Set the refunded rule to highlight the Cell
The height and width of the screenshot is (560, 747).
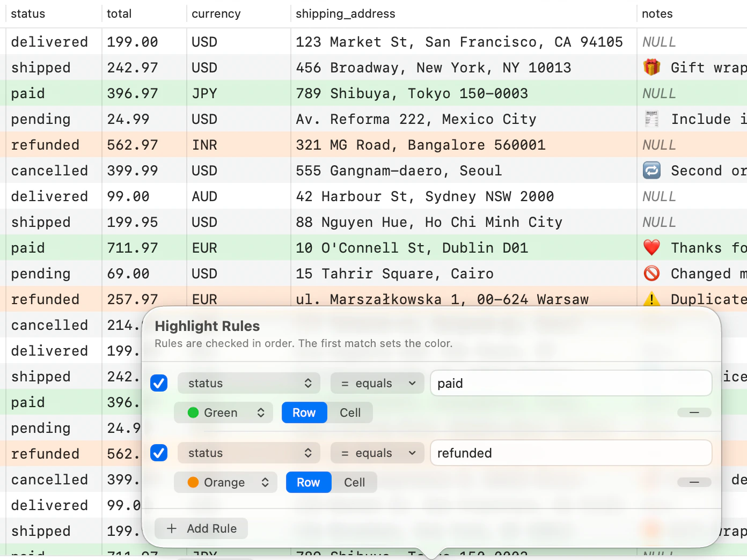tap(355, 482)
